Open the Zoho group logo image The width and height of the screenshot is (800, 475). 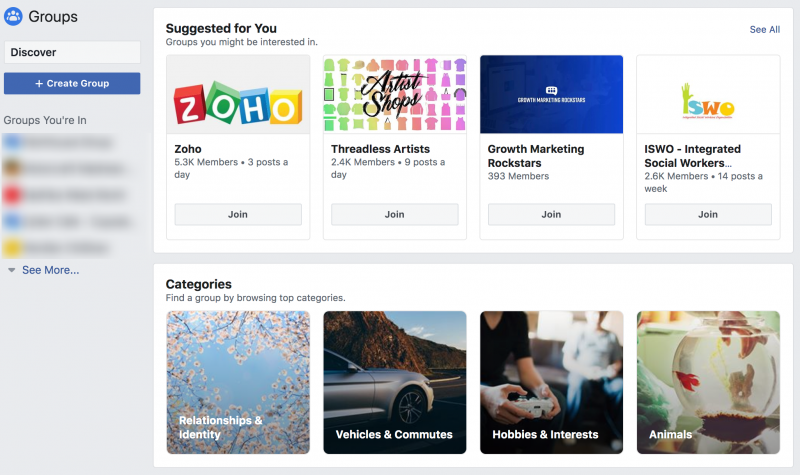coord(238,94)
